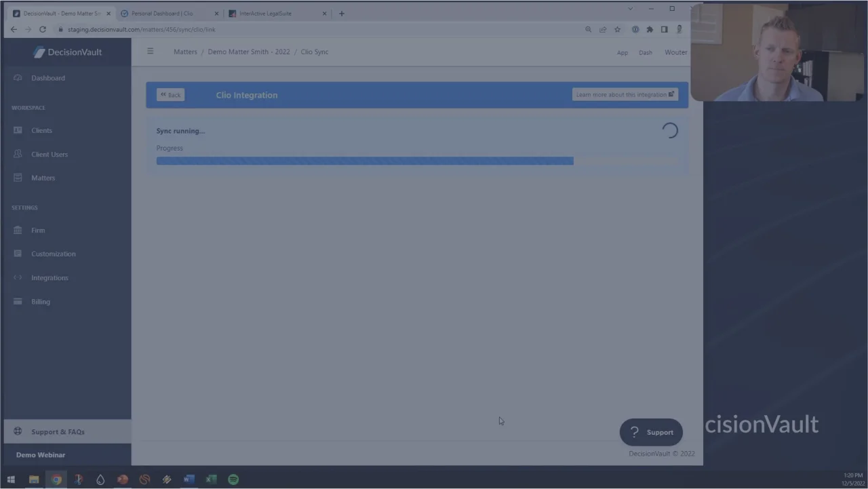Open the Windows Start menu

(11, 480)
